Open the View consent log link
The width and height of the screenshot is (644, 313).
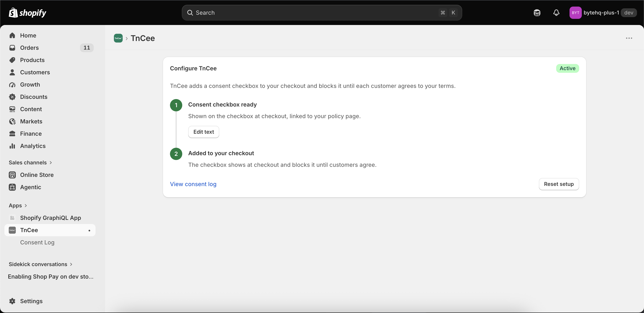[x=193, y=184]
